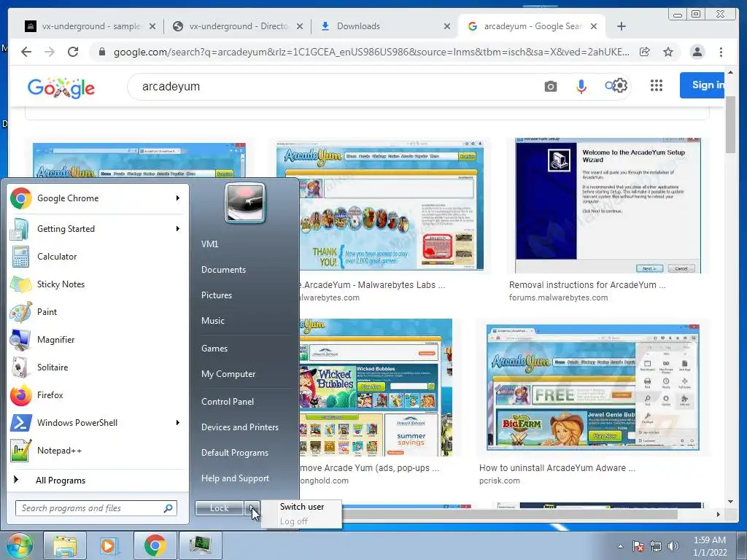The height and width of the screenshot is (560, 747).
Task: Click into Search programs and files box
Action: 96,508
